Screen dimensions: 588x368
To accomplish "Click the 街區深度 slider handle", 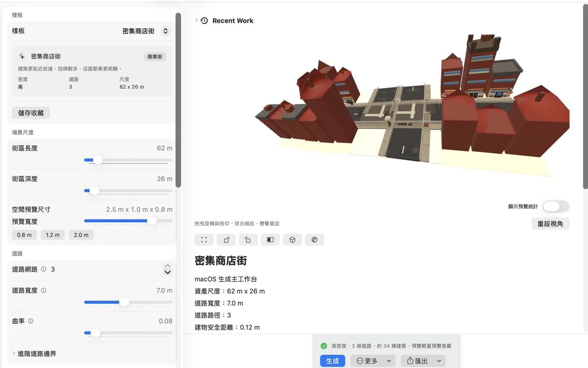I will tap(94, 191).
